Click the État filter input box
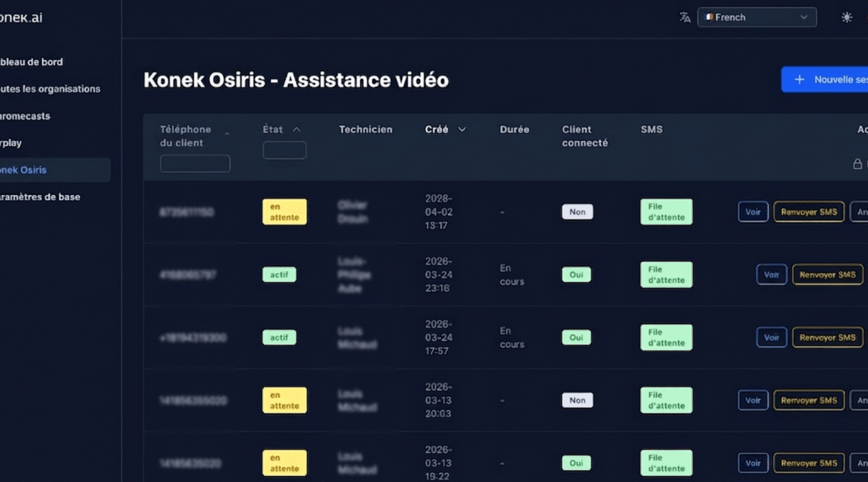Viewport: 868px width, 482px height. [x=284, y=150]
